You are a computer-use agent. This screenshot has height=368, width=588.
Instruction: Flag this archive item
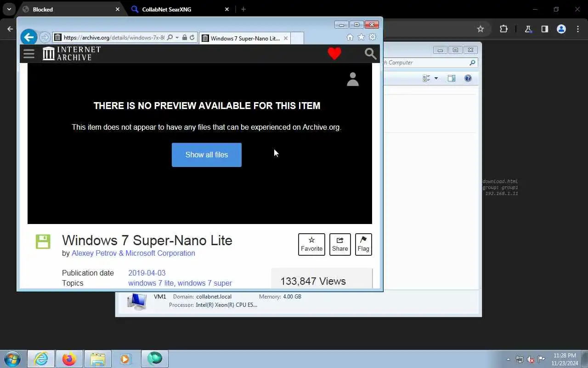363,244
